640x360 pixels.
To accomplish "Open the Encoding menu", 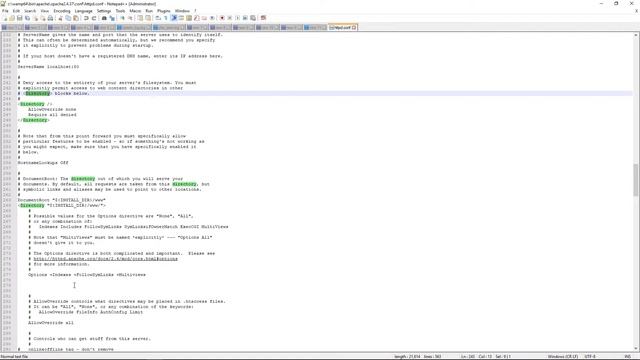I will 62,11.
